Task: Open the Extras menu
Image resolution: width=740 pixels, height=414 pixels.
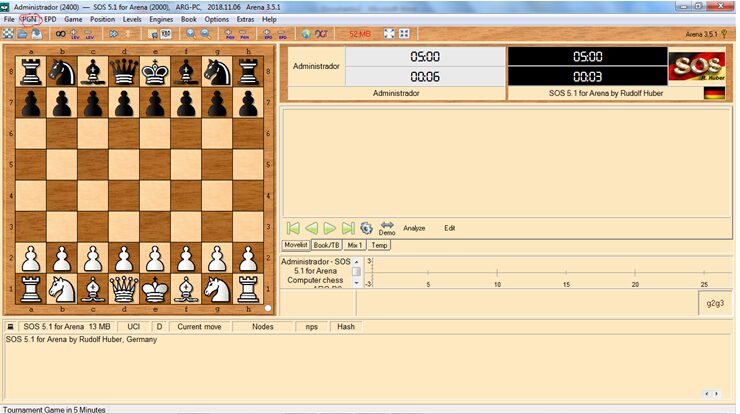Action: coord(245,19)
